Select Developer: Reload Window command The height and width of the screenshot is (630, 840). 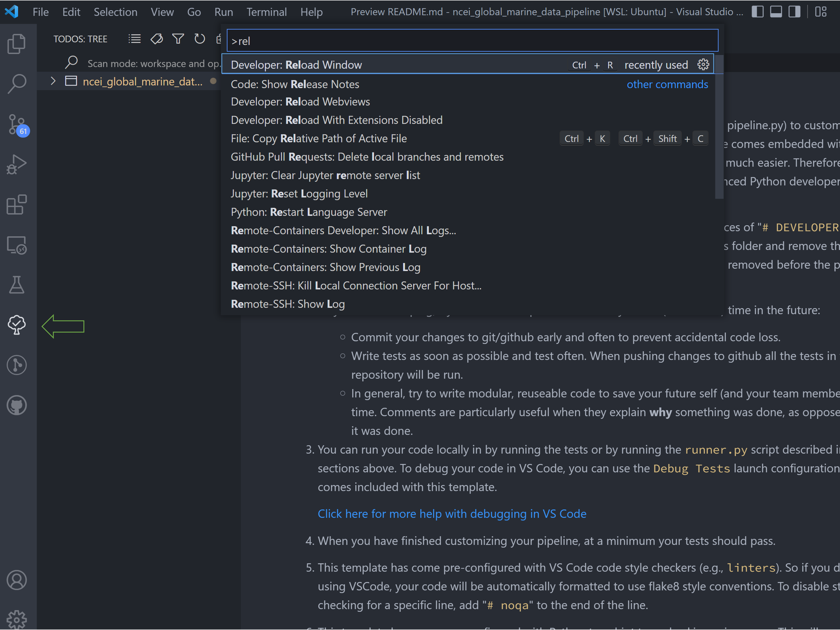click(467, 64)
